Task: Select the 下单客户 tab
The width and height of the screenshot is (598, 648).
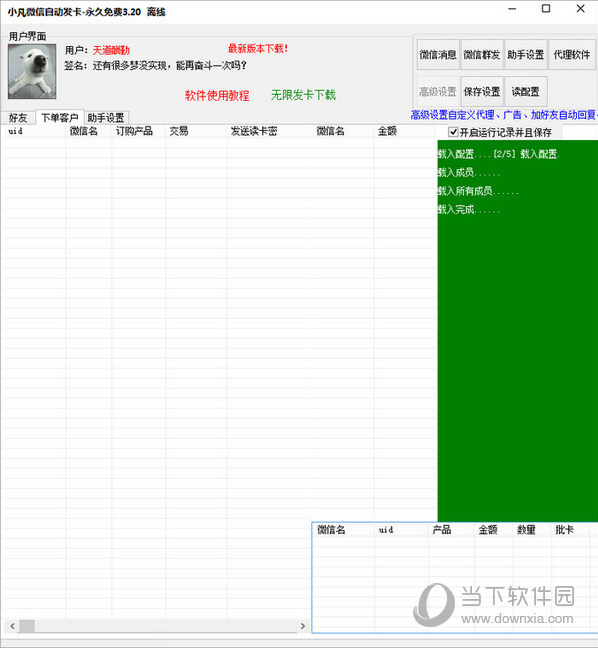Action: click(60, 117)
